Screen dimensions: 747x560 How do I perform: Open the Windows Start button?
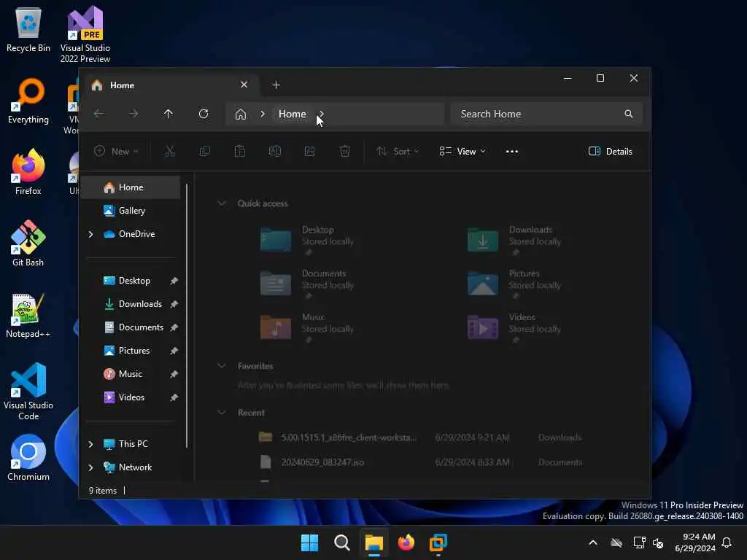click(309, 542)
